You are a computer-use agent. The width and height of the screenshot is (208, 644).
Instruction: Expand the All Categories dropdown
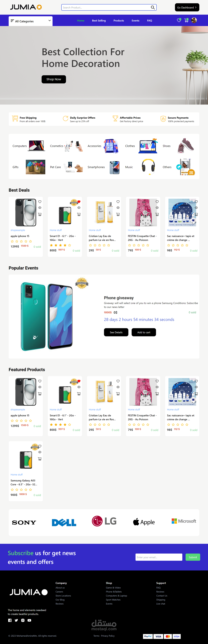(30, 21)
